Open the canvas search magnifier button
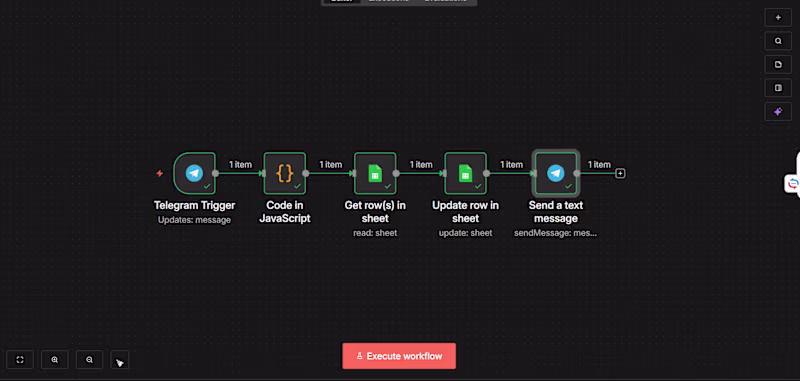 (x=778, y=41)
